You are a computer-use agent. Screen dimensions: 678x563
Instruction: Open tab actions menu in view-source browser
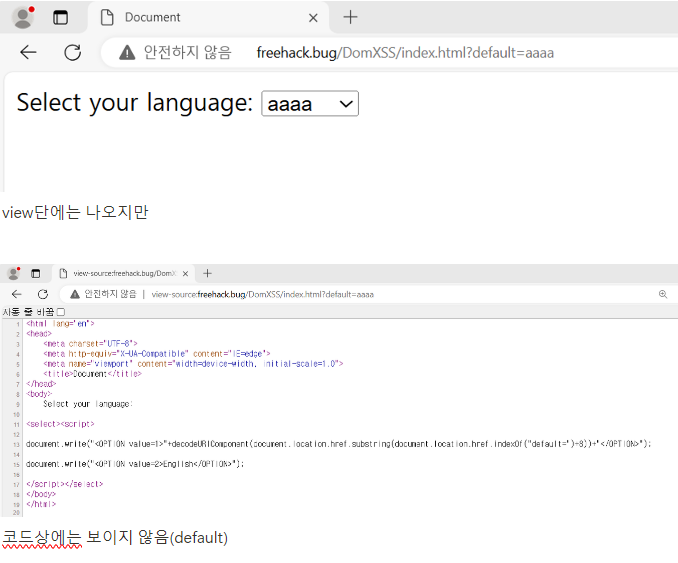(35, 273)
